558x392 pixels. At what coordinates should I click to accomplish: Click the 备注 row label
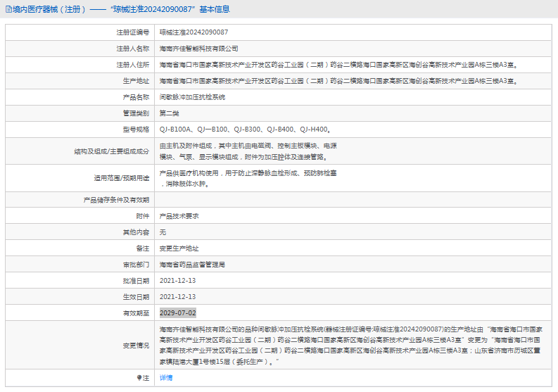143,248
